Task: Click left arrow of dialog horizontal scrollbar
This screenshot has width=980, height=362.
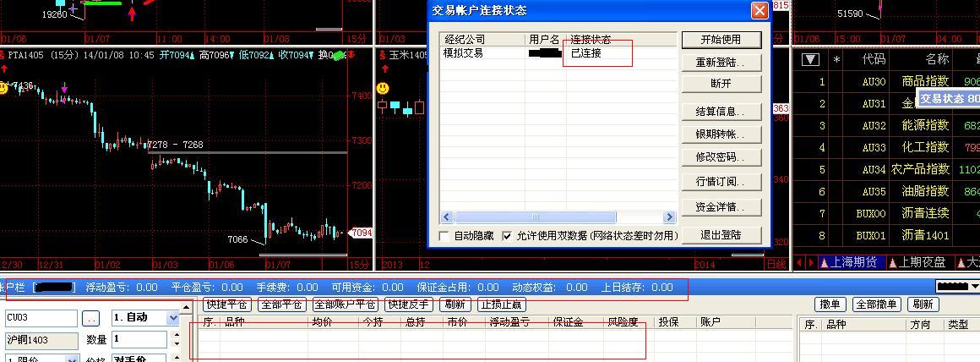Action: click(x=447, y=217)
